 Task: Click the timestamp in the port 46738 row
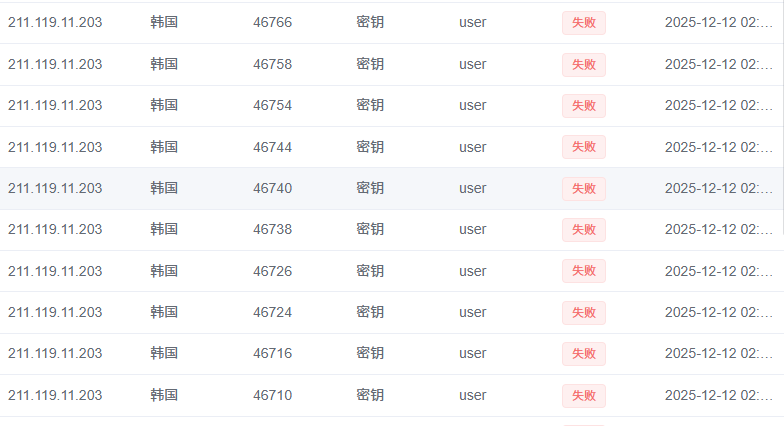(x=718, y=229)
